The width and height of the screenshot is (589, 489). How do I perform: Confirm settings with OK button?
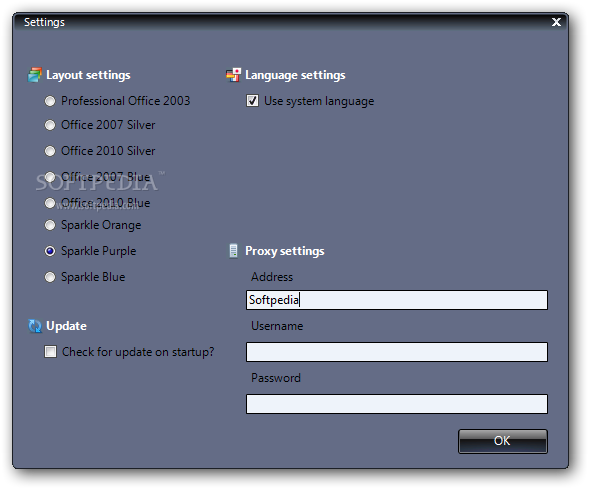[503, 441]
